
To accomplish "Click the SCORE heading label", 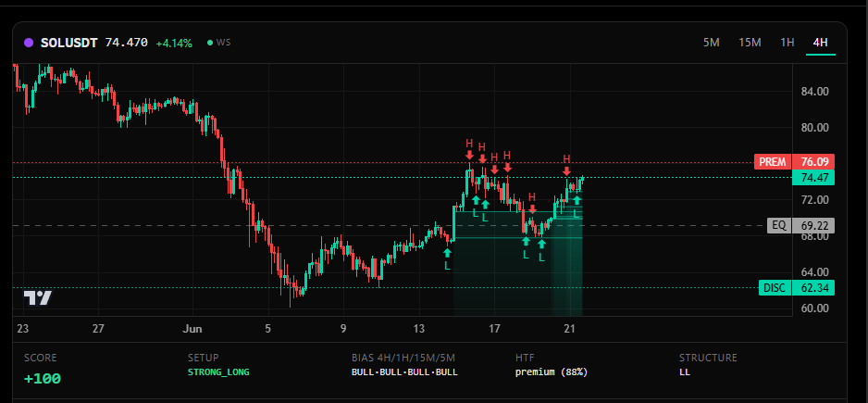I will (x=41, y=359).
